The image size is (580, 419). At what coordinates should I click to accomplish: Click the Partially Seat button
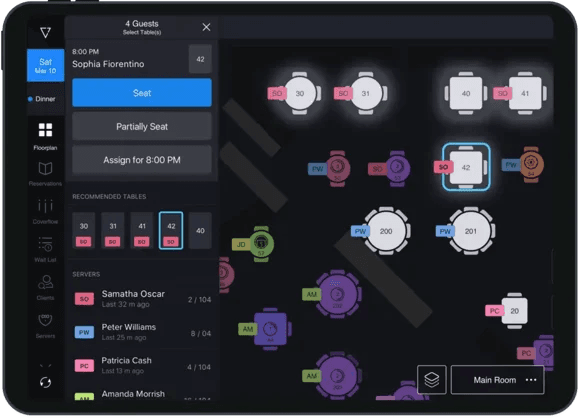tap(142, 126)
